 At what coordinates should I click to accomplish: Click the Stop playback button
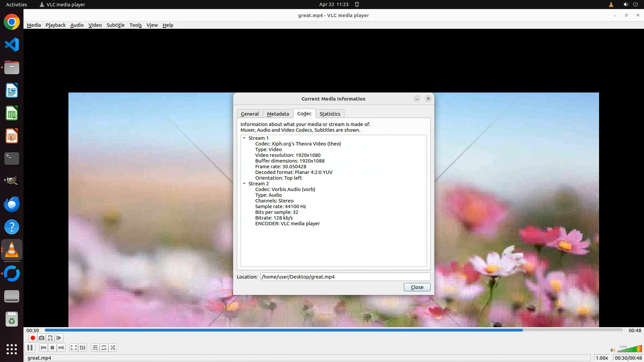(52, 348)
